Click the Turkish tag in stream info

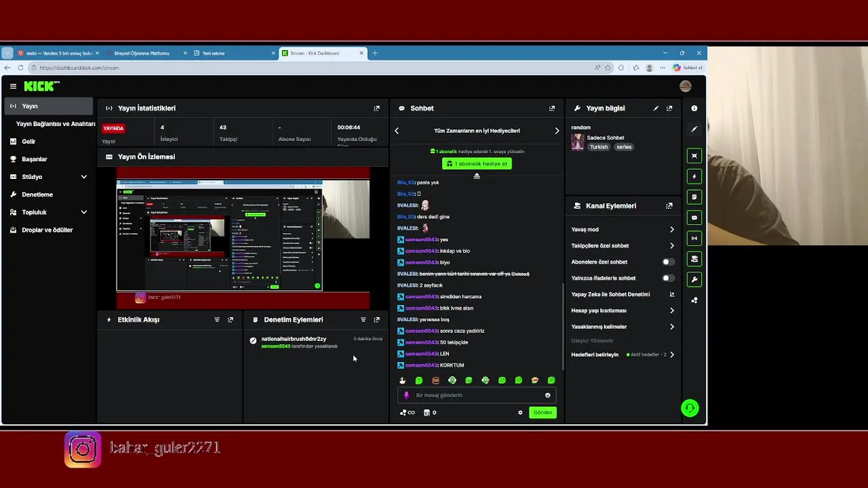(x=599, y=147)
